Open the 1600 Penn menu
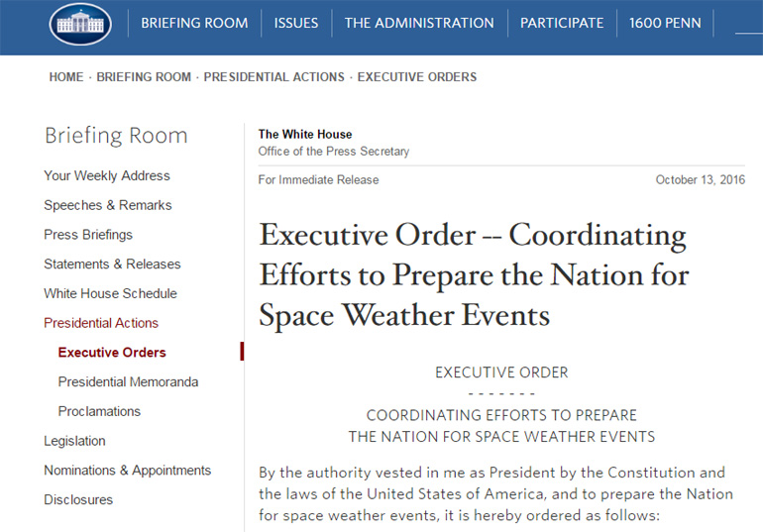763x532 pixels. click(665, 23)
